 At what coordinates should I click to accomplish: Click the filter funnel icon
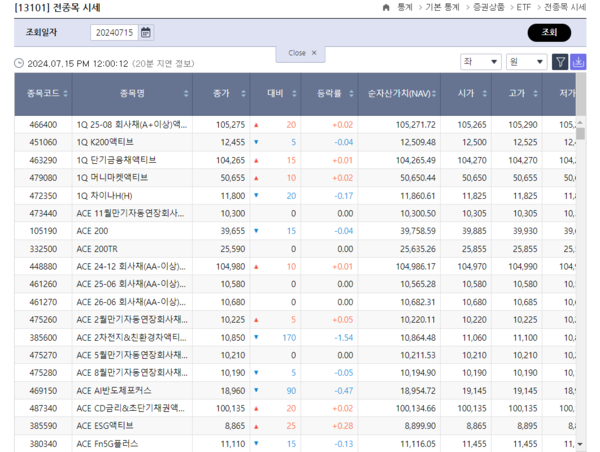tap(560, 62)
